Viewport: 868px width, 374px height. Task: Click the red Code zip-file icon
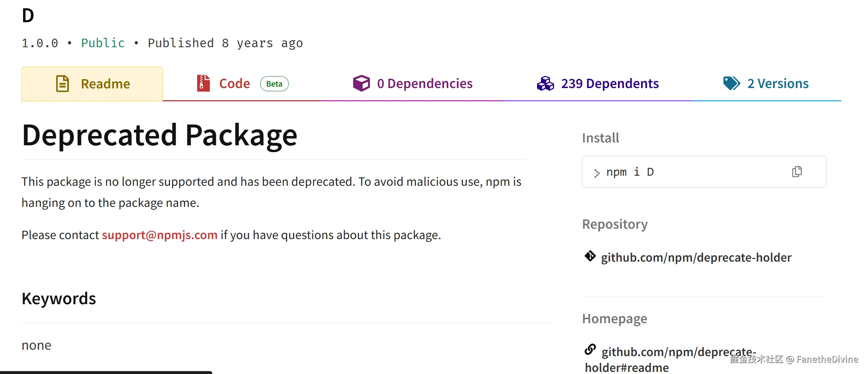[203, 83]
